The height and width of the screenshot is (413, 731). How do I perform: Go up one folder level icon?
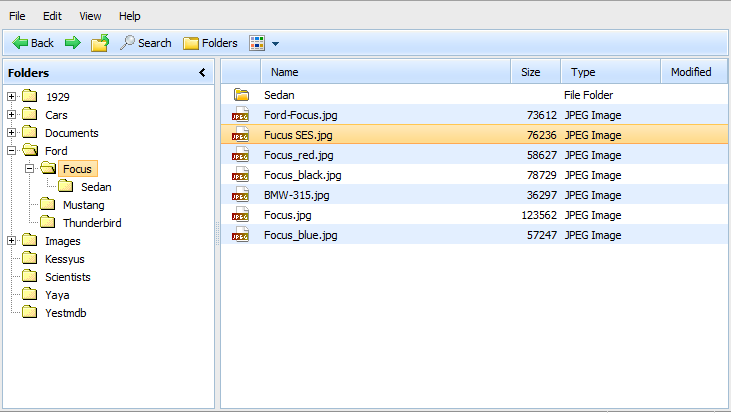(100, 43)
